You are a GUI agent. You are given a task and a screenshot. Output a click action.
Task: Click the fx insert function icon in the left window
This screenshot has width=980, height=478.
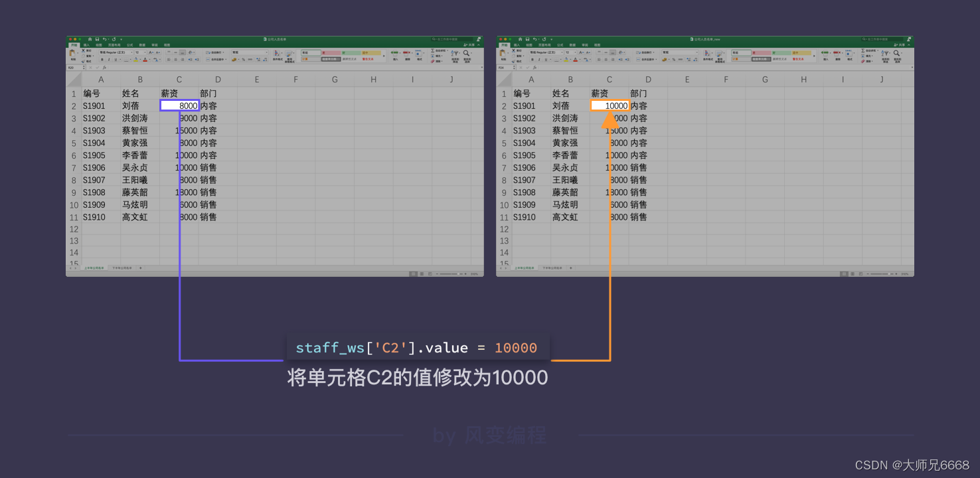104,67
